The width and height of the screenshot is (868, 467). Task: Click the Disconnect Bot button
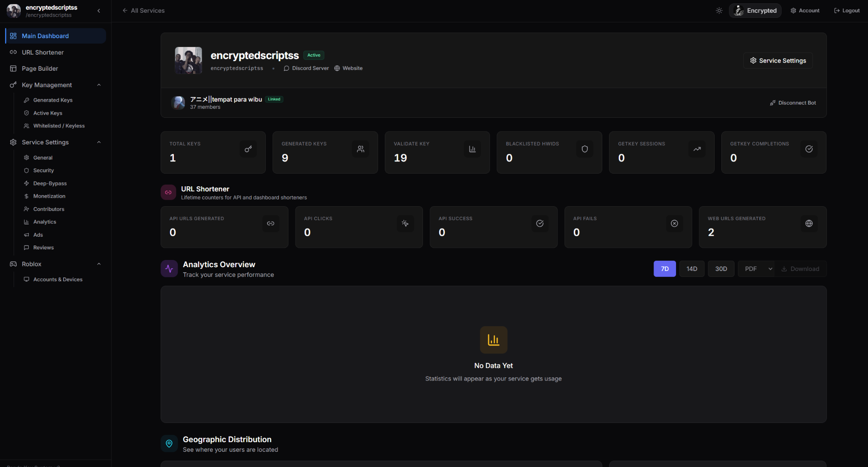coord(793,103)
